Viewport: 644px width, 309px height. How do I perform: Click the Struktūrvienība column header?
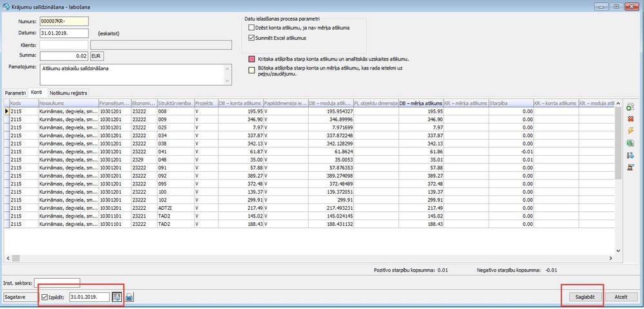pos(175,103)
